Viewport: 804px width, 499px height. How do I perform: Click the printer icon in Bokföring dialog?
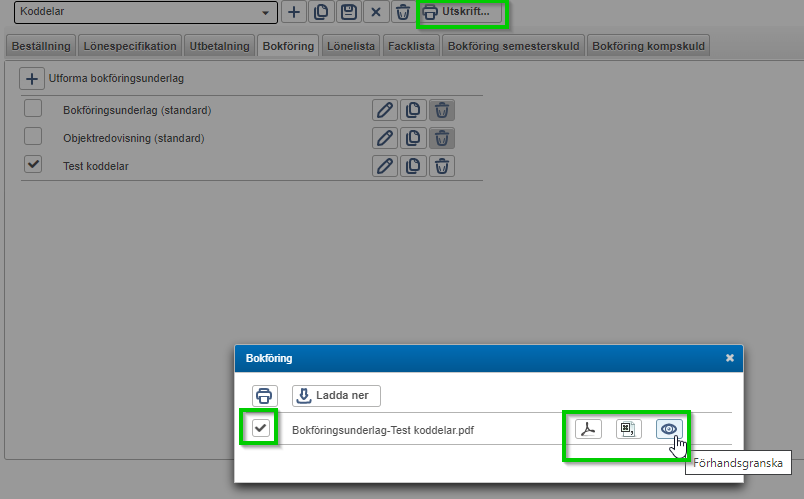click(265, 396)
